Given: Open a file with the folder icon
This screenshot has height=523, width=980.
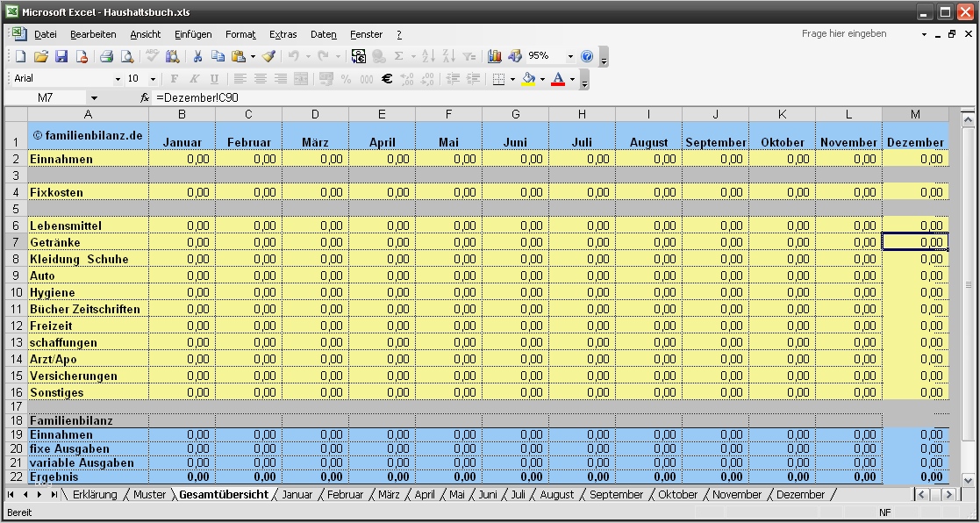Looking at the screenshot, I should (x=40, y=56).
